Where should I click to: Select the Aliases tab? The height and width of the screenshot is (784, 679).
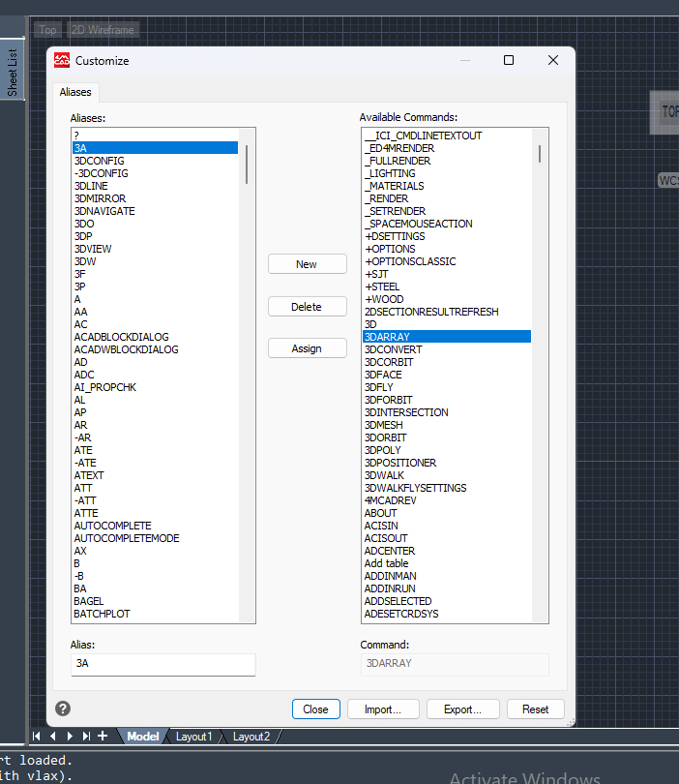(75, 92)
